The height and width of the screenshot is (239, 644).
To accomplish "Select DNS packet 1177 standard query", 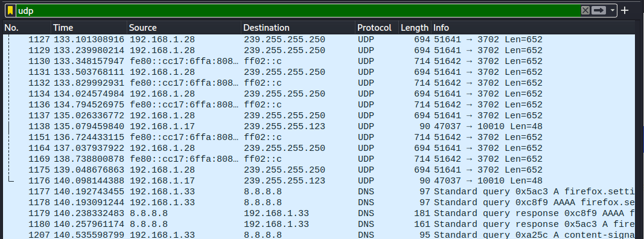I will tap(319, 191).
